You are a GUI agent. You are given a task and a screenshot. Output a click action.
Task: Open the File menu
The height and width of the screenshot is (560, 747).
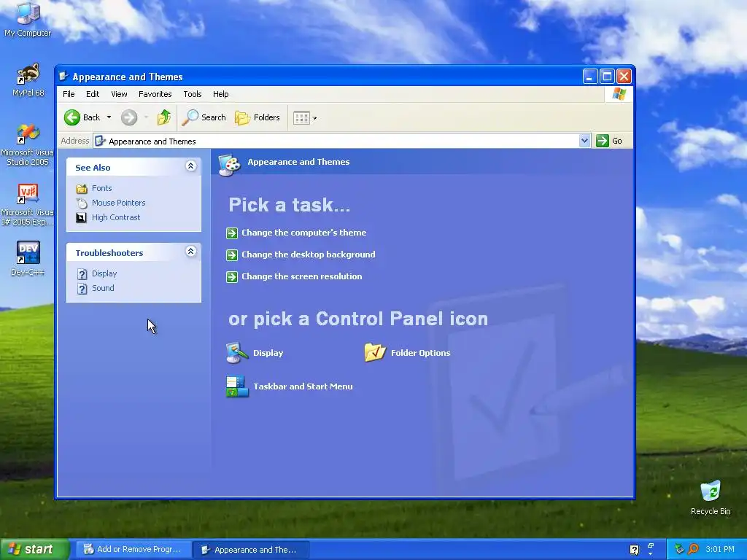click(x=69, y=94)
